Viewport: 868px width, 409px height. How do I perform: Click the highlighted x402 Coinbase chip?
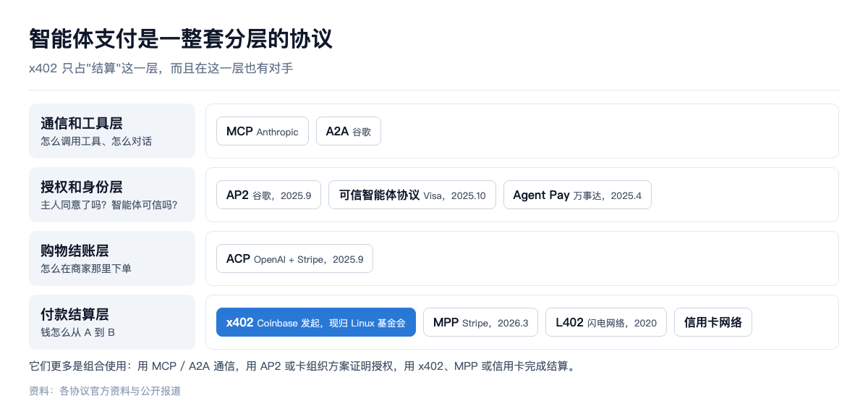[x=316, y=322]
